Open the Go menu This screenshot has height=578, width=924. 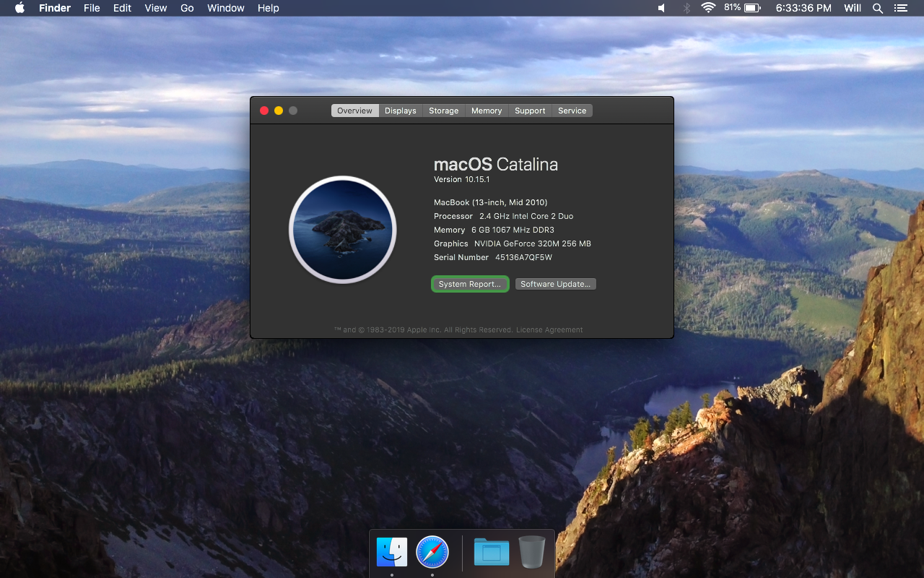pos(187,8)
